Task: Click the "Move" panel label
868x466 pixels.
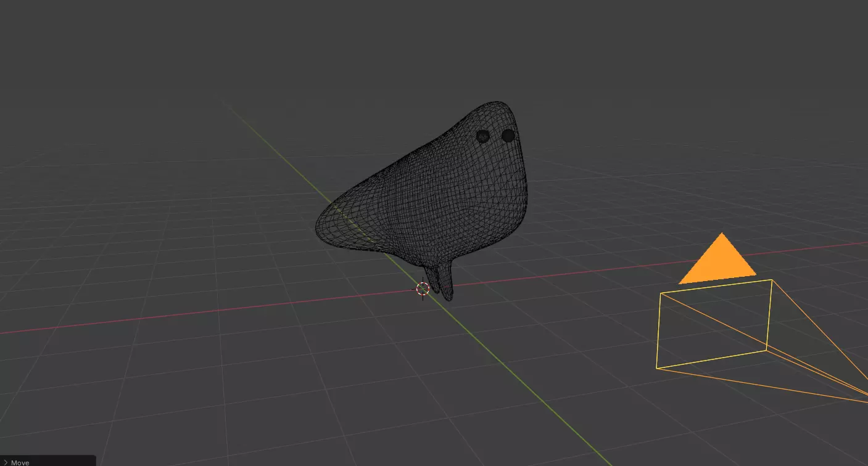Action: click(x=20, y=462)
